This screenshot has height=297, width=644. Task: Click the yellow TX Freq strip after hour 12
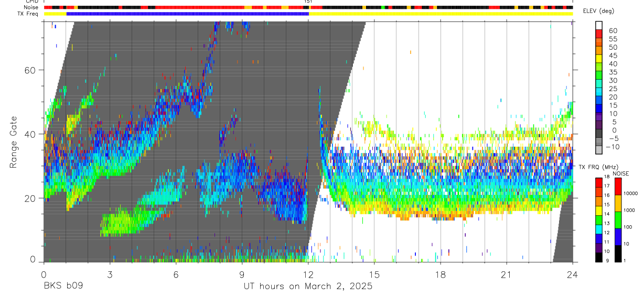pos(441,14)
